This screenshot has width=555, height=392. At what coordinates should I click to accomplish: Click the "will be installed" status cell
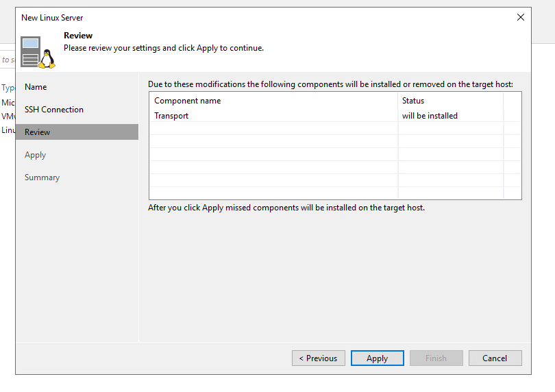430,116
